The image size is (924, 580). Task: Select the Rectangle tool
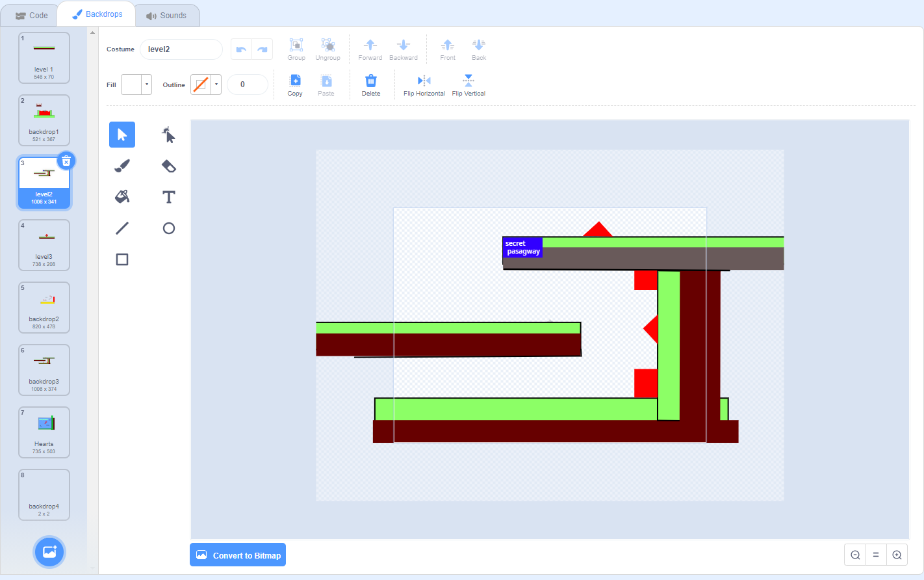[x=122, y=259]
